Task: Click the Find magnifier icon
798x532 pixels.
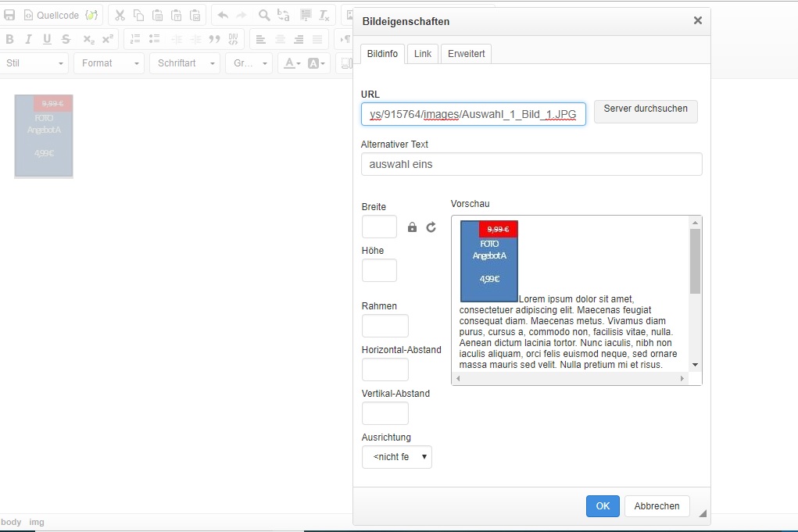Action: pos(264,15)
